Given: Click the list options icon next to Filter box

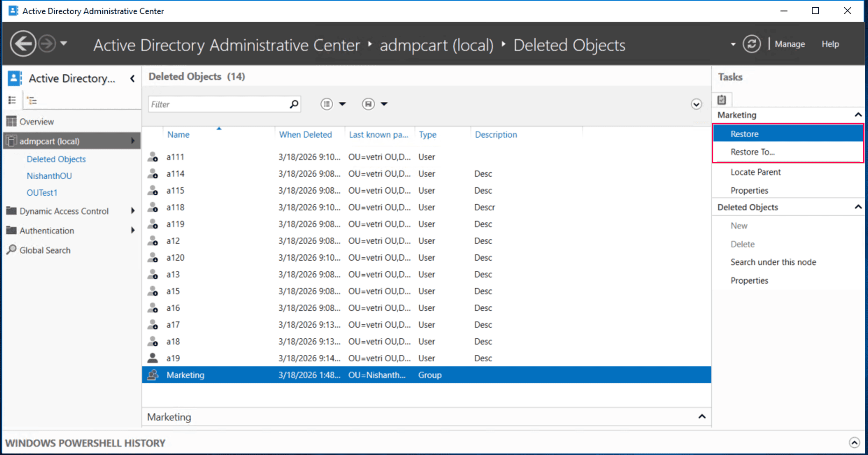Looking at the screenshot, I should pos(326,104).
